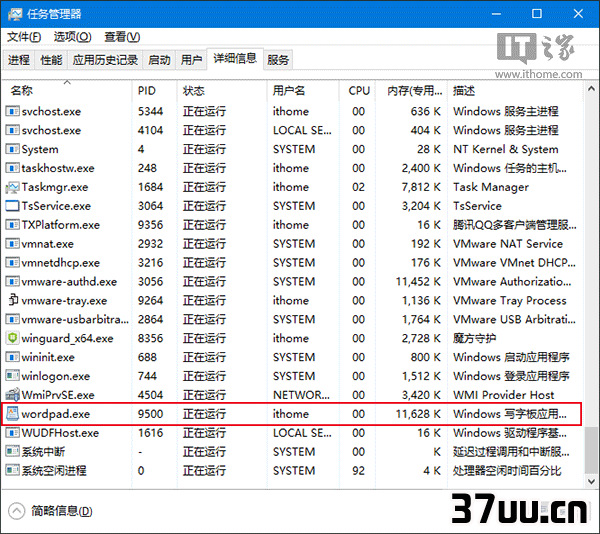Image resolution: width=600 pixels, height=534 pixels.
Task: Click the icon of svchost.exe PID 4104
Action: pyautogui.click(x=12, y=130)
